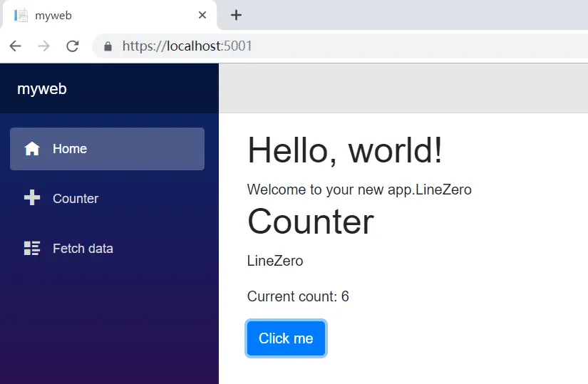Navigate to the Counter page label
The height and width of the screenshot is (384, 588).
(x=76, y=198)
